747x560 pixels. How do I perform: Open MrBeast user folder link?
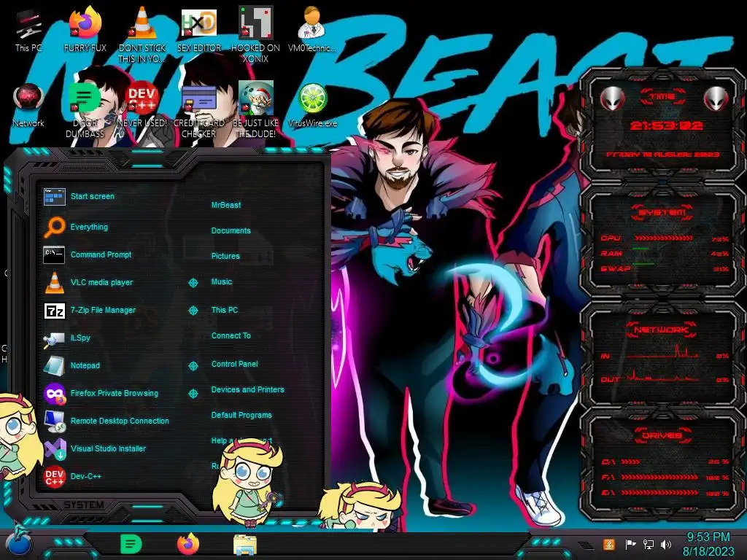226,205
